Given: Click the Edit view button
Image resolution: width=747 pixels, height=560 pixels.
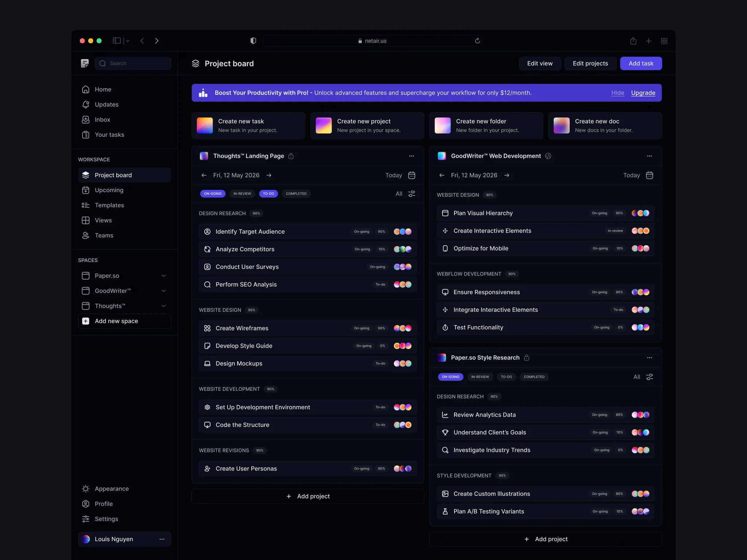Looking at the screenshot, I should [x=540, y=63].
